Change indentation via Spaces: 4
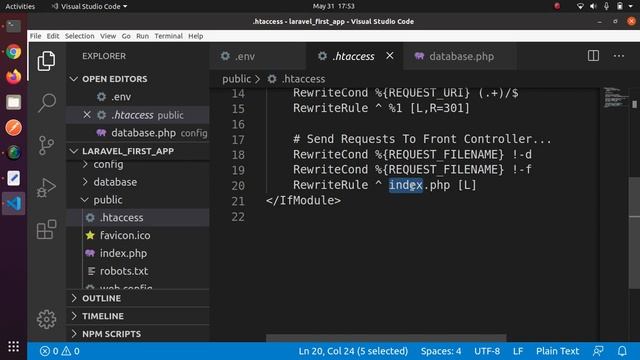This screenshot has width=640, height=360. click(x=441, y=351)
